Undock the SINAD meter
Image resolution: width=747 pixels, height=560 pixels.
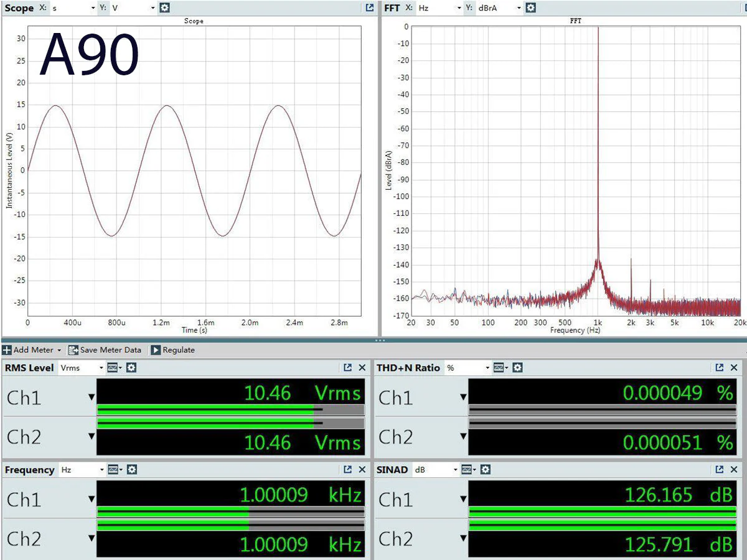click(x=720, y=470)
